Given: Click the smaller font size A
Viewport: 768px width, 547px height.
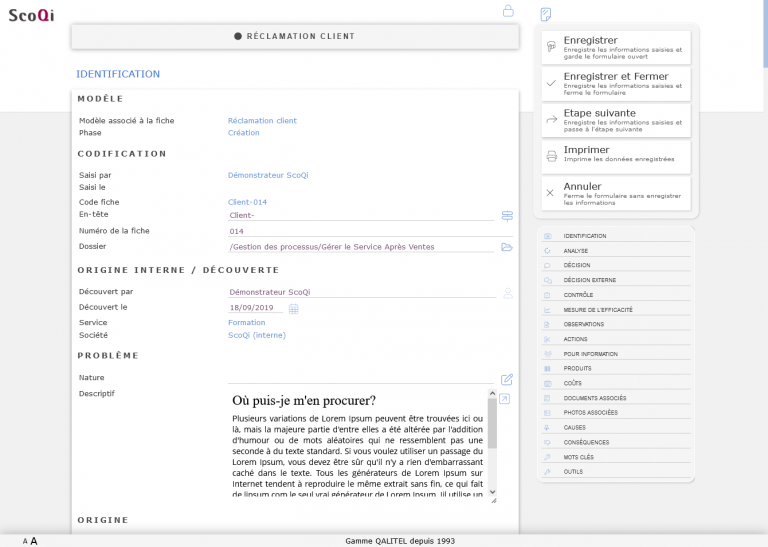Looking at the screenshot, I should [25, 541].
